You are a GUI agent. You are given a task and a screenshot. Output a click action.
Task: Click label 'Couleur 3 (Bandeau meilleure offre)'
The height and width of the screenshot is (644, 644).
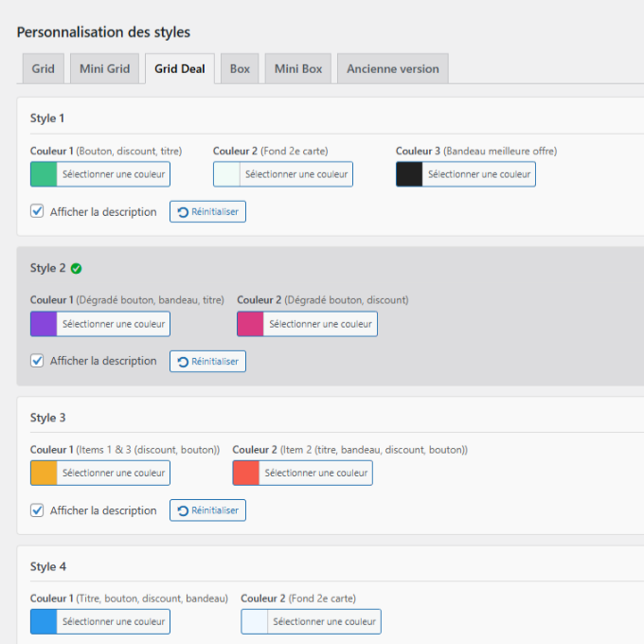(476, 152)
